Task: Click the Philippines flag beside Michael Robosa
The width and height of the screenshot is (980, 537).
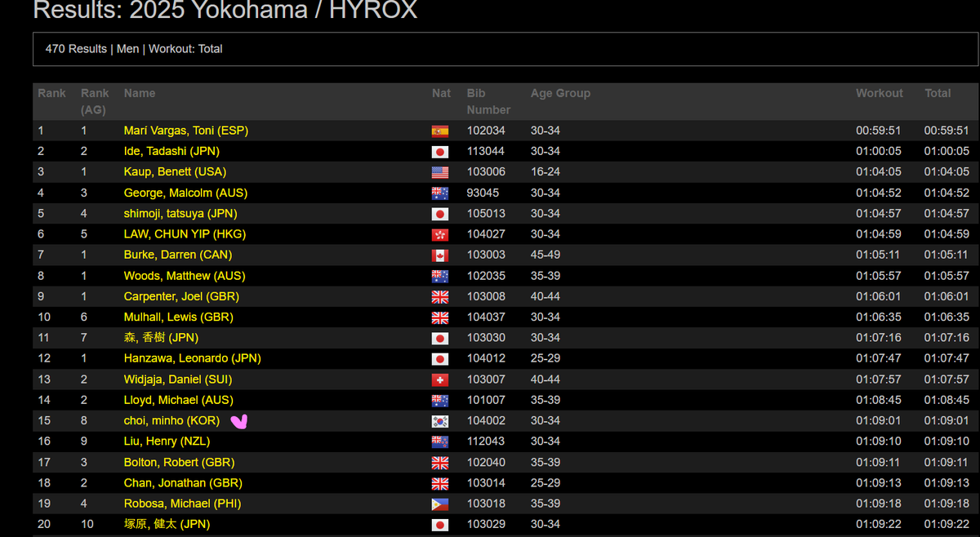Action: [440, 504]
